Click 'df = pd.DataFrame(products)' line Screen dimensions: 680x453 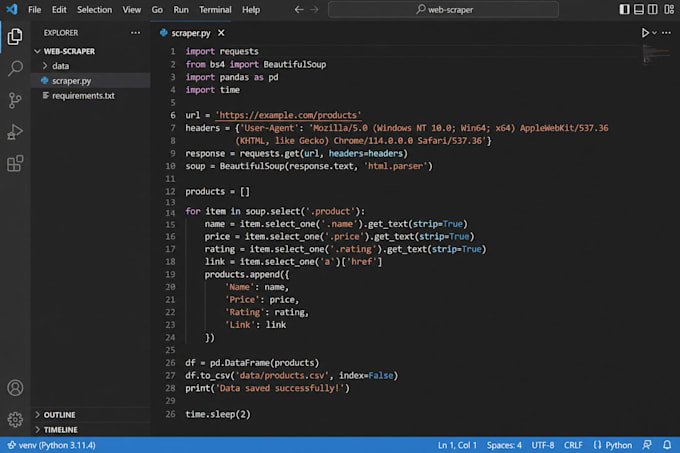(x=252, y=363)
